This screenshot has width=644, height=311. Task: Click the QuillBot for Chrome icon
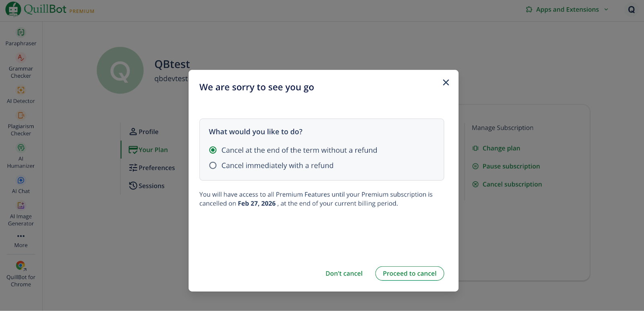[21, 266]
